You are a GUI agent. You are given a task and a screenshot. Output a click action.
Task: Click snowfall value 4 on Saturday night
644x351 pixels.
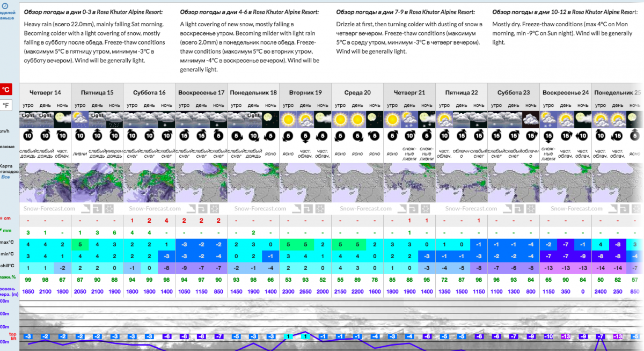tap(166, 221)
